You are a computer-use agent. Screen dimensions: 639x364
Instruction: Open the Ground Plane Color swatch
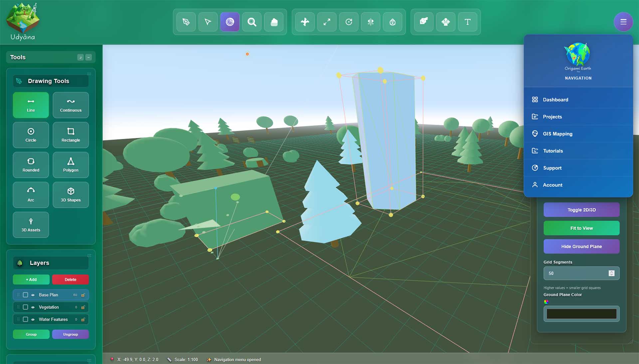coord(581,314)
